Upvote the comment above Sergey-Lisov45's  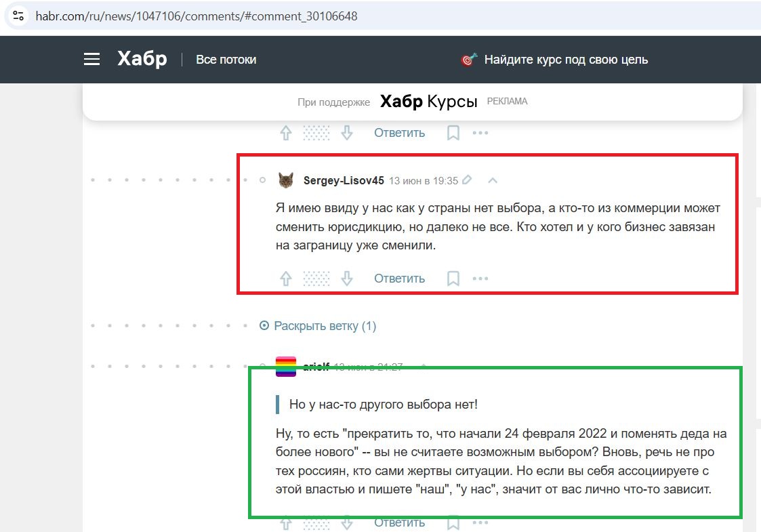point(286,133)
